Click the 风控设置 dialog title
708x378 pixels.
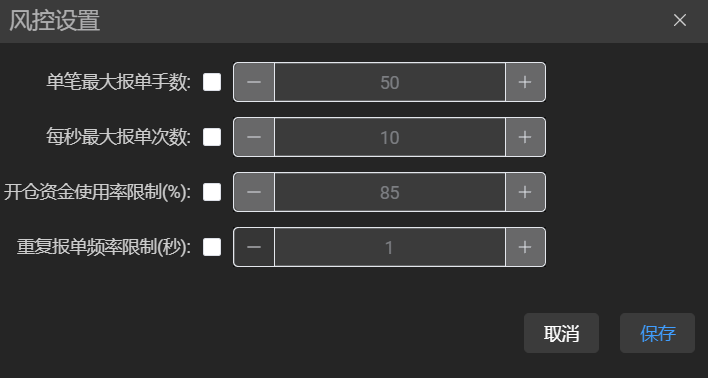(x=55, y=21)
